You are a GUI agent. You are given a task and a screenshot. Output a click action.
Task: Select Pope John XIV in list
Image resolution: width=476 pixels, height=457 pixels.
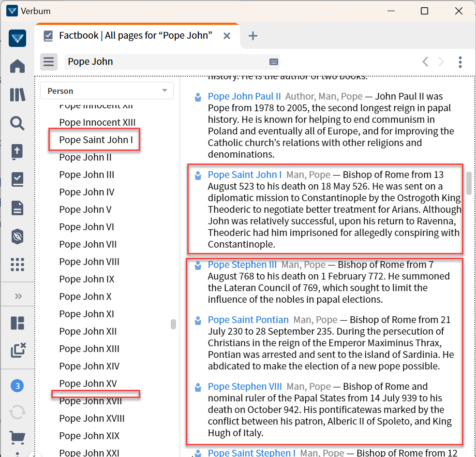coord(89,366)
